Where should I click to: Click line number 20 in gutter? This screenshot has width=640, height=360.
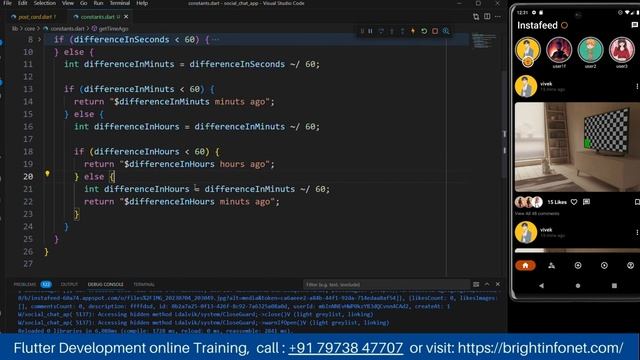28,177
